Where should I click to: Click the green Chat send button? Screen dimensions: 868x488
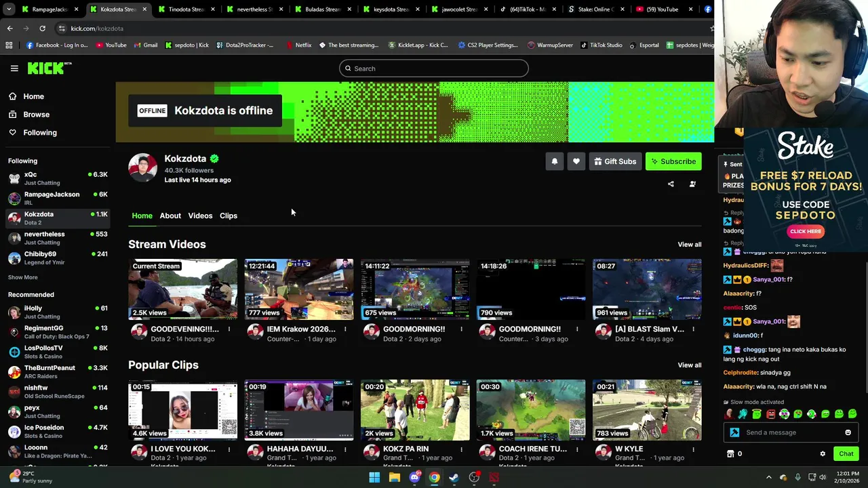click(846, 454)
